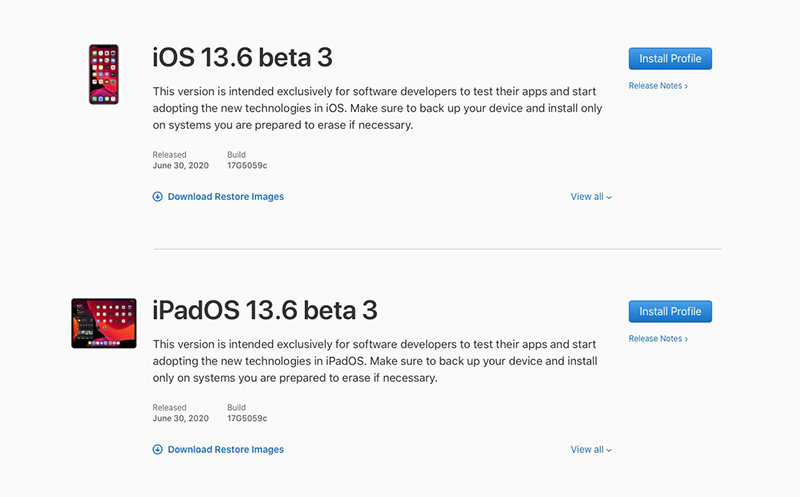Open Release Notes for iOS 13.6 beta 3

(657, 86)
